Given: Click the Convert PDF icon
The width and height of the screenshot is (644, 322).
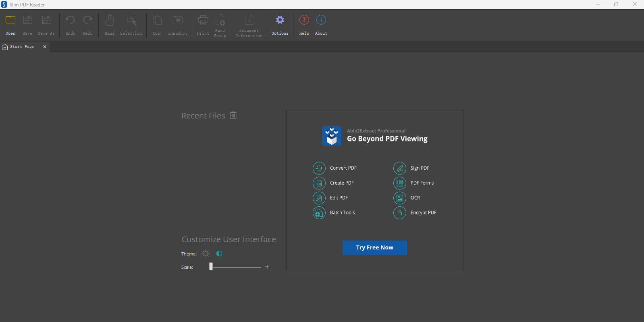Looking at the screenshot, I should pyautogui.click(x=319, y=168).
